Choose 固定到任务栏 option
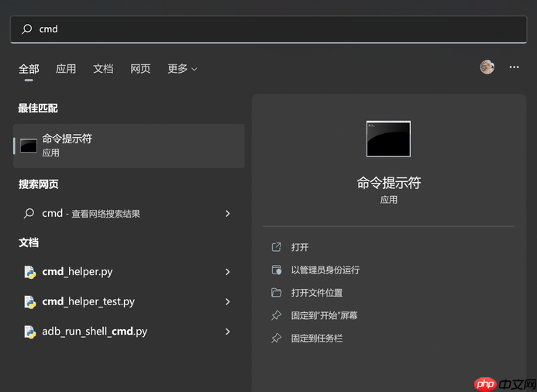The image size is (537, 392). (x=316, y=339)
